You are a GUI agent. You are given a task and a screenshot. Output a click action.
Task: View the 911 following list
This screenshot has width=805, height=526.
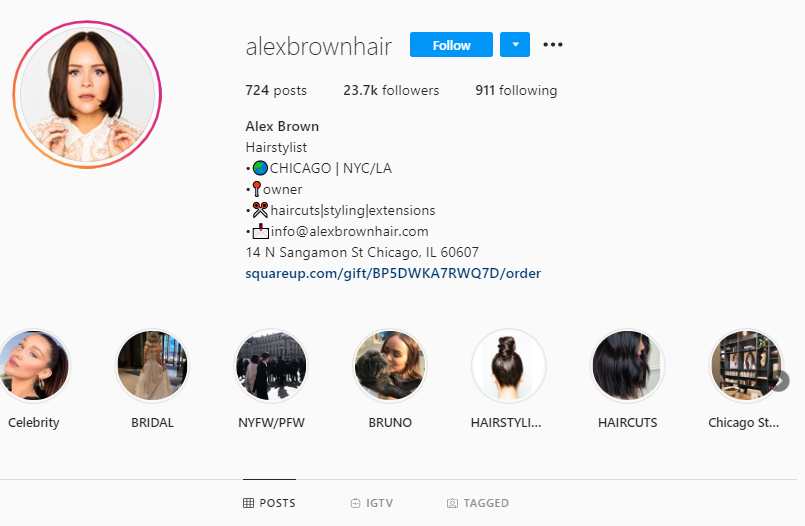(x=516, y=90)
